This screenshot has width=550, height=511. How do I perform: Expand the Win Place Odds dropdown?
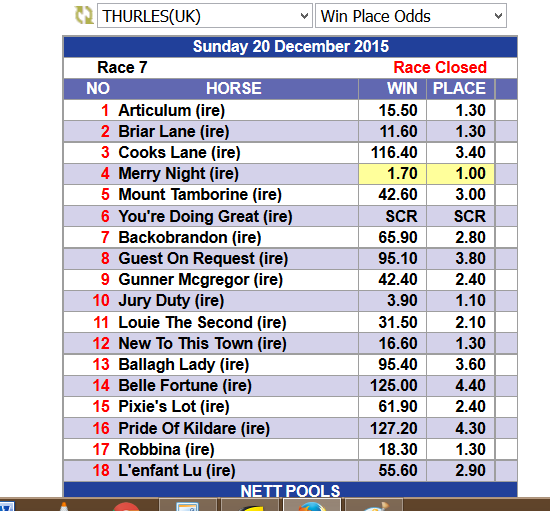coord(411,16)
